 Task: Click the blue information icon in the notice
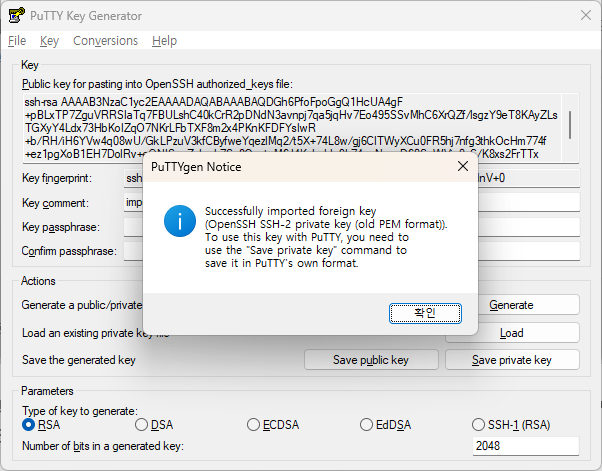[x=180, y=221]
